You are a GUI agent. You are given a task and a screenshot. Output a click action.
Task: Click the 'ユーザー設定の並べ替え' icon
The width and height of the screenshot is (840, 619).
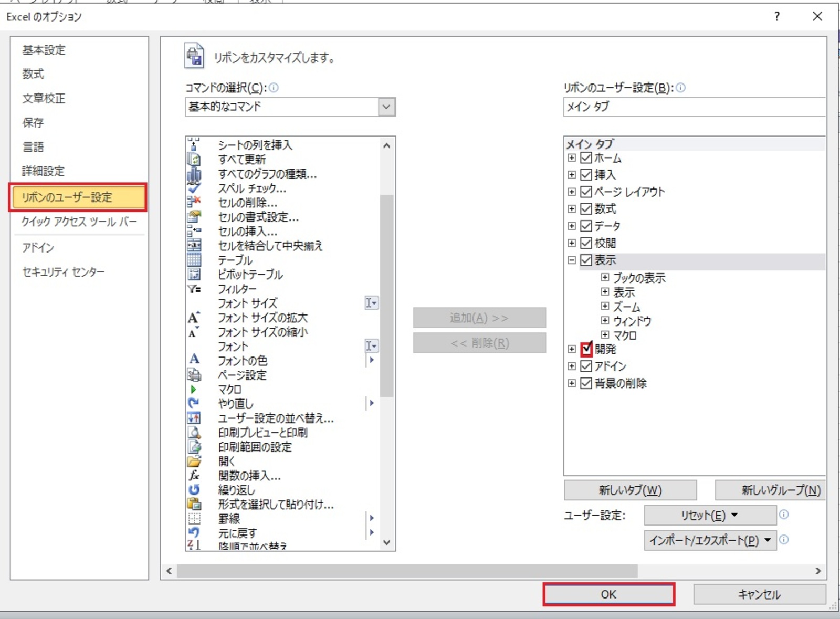pyautogui.click(x=194, y=418)
